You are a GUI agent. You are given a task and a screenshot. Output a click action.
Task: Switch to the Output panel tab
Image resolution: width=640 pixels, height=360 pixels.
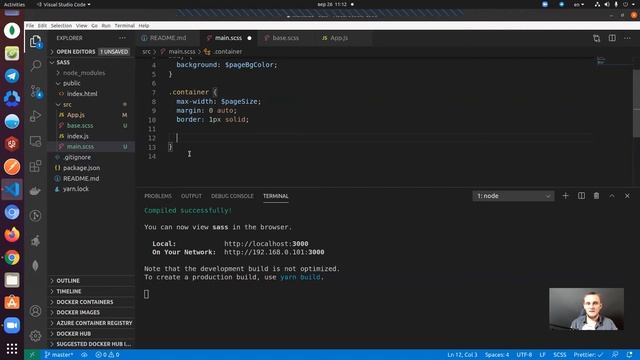pyautogui.click(x=191, y=196)
